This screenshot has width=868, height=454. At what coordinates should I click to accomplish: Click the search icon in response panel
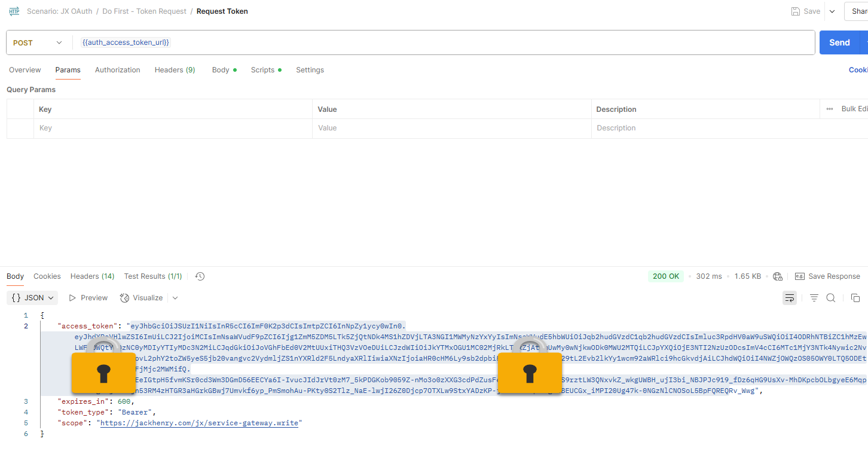pyautogui.click(x=830, y=297)
